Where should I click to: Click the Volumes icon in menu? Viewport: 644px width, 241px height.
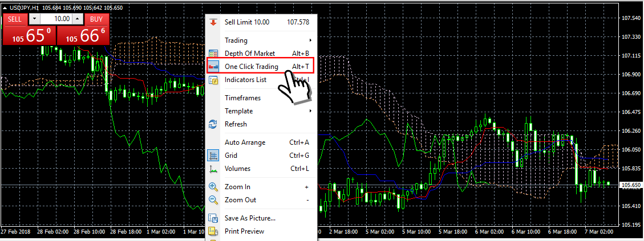pos(213,168)
